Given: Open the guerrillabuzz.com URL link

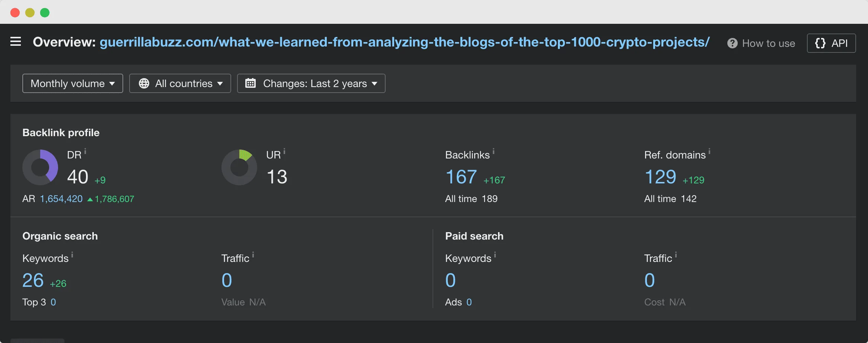Looking at the screenshot, I should 405,42.
